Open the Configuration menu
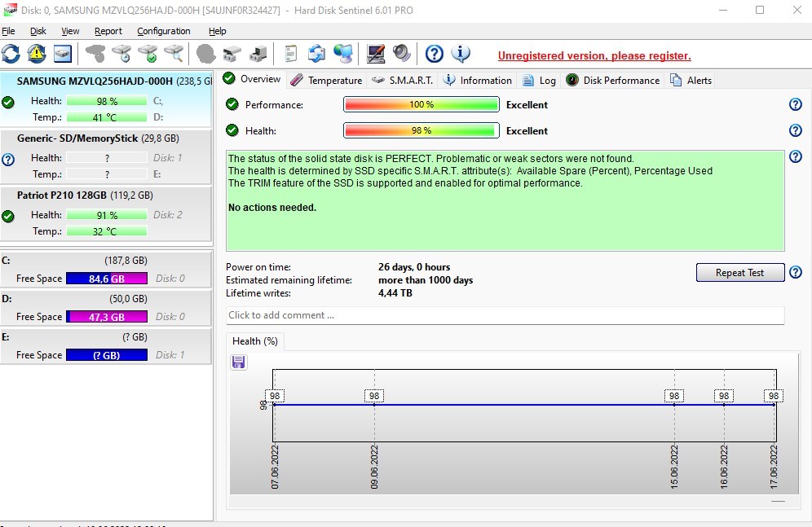The width and height of the screenshot is (812, 527). tap(163, 31)
